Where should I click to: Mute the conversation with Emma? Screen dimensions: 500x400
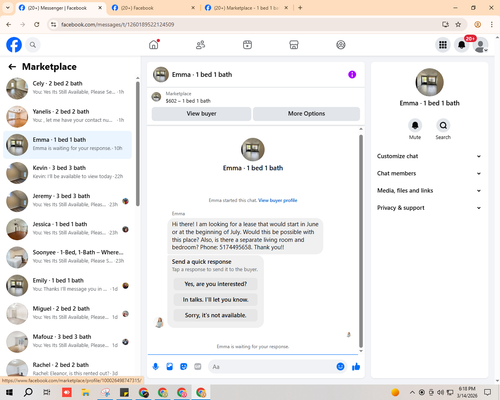point(415,125)
